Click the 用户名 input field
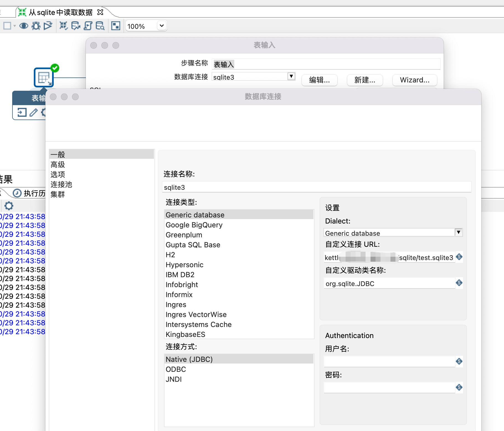The height and width of the screenshot is (431, 504). point(389,362)
